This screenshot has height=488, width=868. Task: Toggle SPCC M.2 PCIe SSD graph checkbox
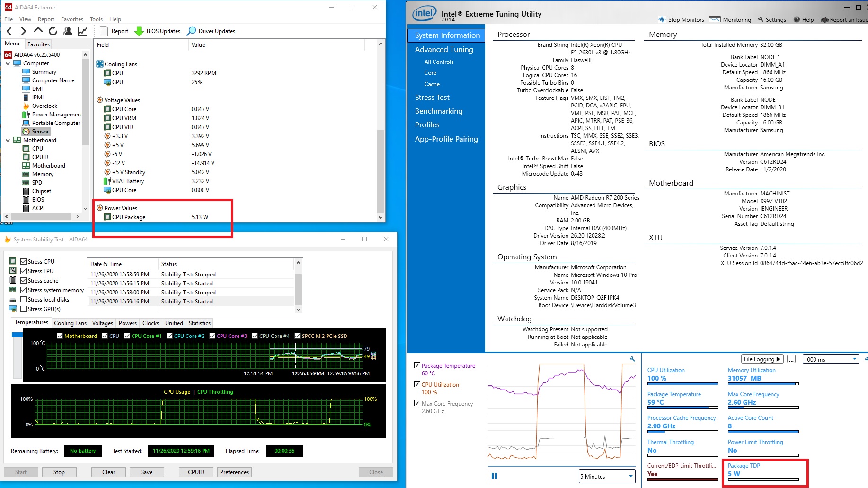[298, 336]
